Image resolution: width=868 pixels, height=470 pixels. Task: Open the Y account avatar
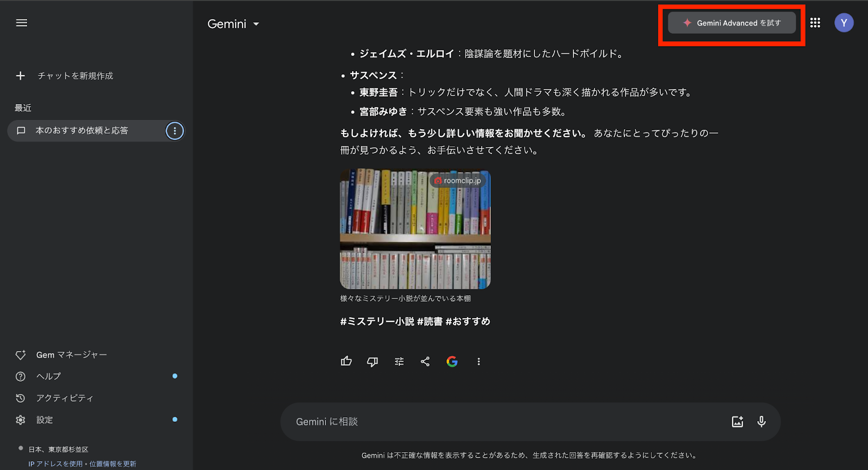point(844,23)
